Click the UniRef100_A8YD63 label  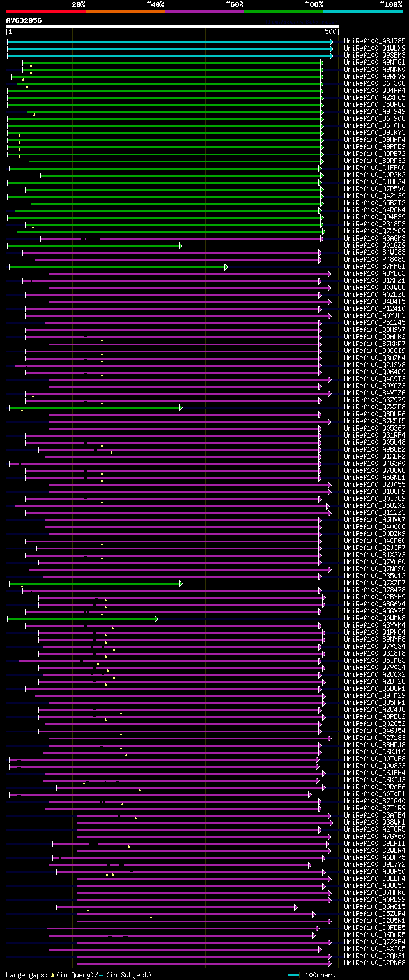coord(374,274)
